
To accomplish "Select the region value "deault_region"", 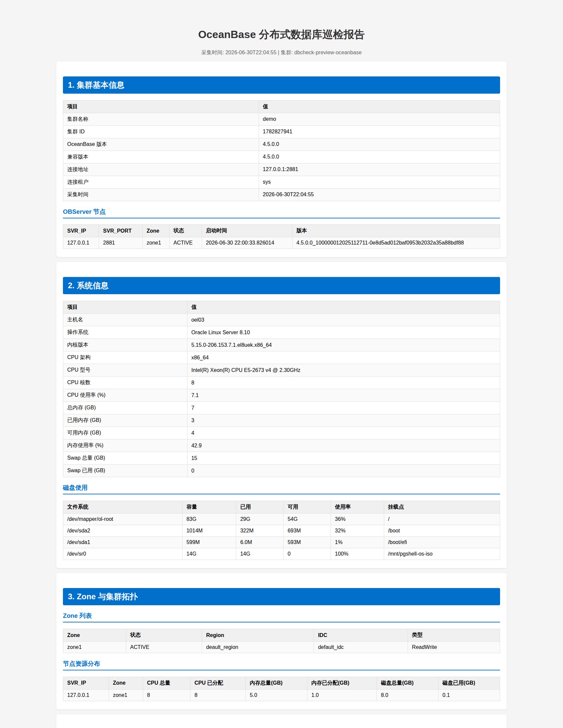I will 222,647.
